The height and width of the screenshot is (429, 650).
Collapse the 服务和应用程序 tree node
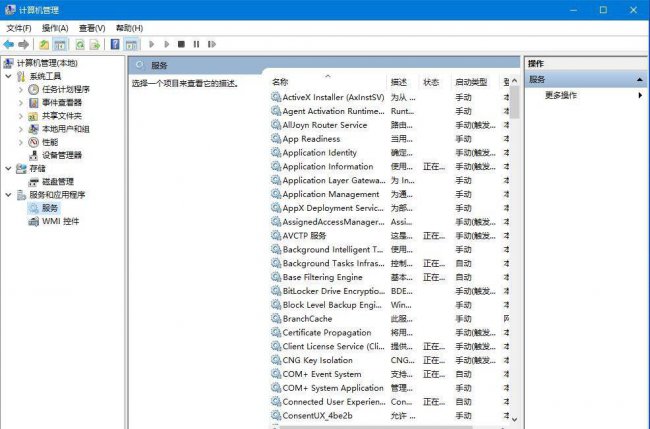click(8, 194)
